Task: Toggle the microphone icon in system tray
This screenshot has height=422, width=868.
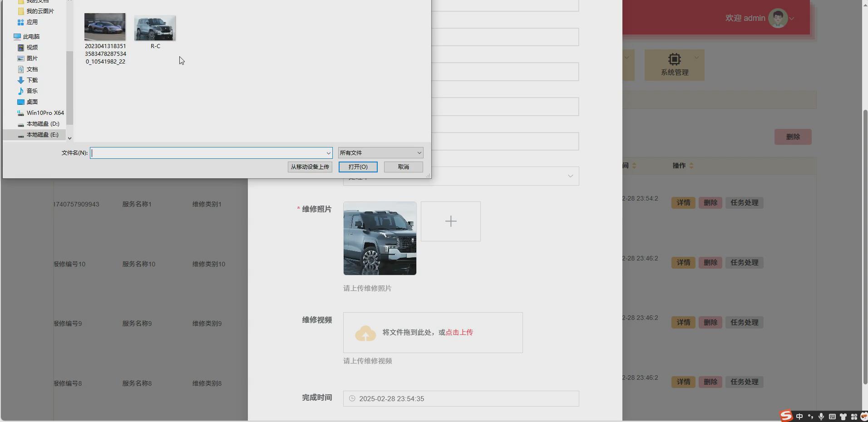Action: (x=821, y=416)
